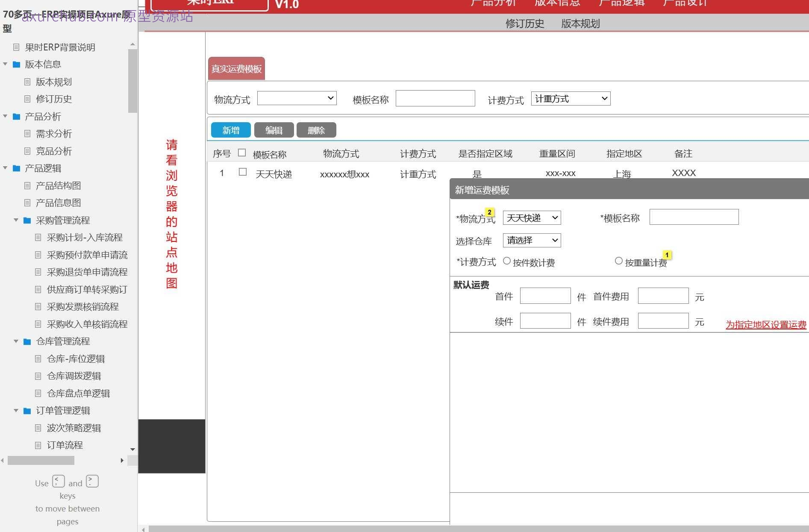Check the box for 天天快递 row
Screen dimensions: 809x532
pyautogui.click(x=243, y=172)
